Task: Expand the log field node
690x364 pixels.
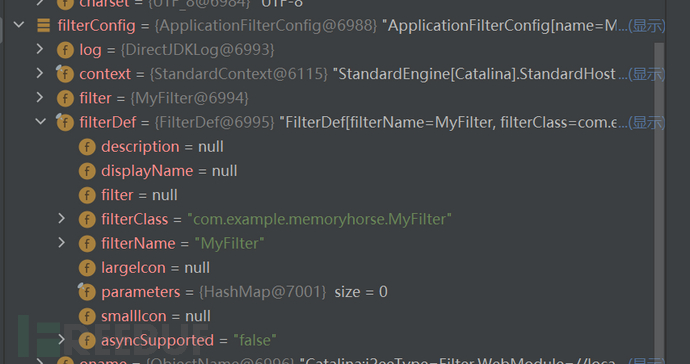Action: click(40, 49)
